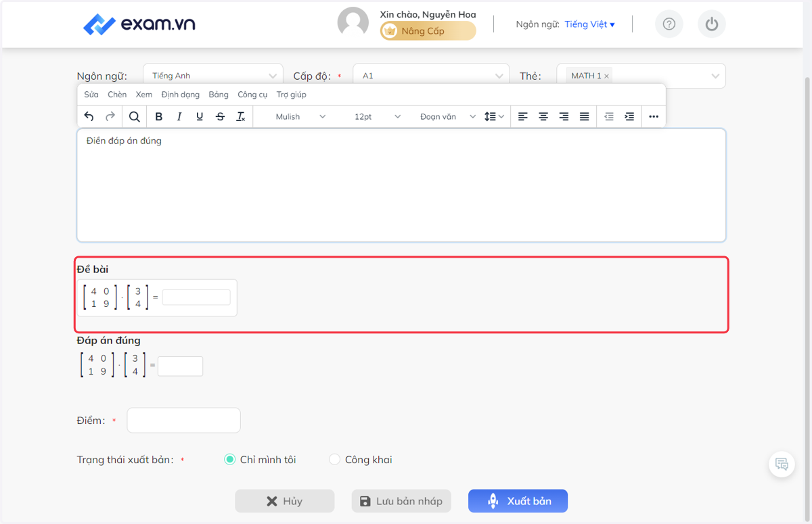Open the Ngôn ngữ Tiếng Anh dropdown
Viewport: 812px width, 524px height.
(213, 76)
